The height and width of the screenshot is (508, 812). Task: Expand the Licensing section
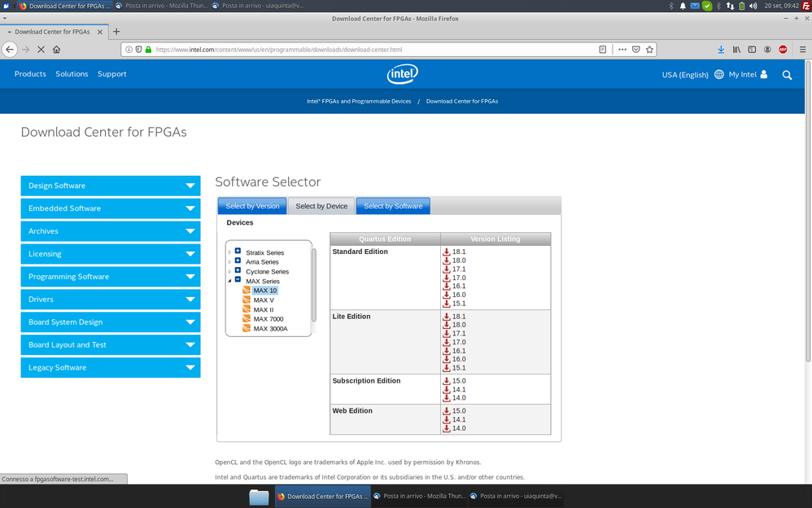(x=111, y=254)
